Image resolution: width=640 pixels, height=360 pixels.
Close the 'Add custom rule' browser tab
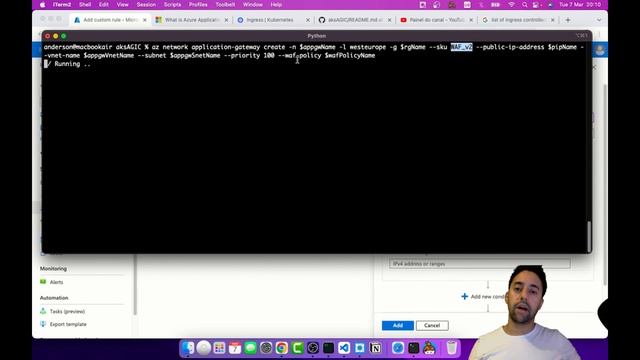(x=144, y=20)
